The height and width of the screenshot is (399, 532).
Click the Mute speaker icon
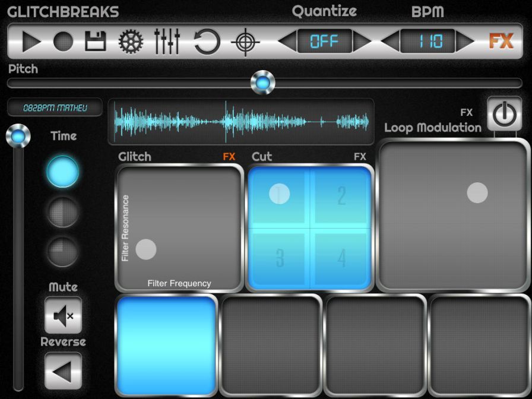[63, 315]
